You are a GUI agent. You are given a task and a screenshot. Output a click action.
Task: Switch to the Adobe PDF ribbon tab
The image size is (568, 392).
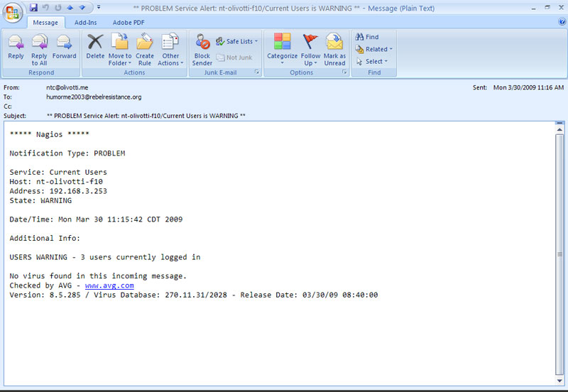click(x=129, y=23)
